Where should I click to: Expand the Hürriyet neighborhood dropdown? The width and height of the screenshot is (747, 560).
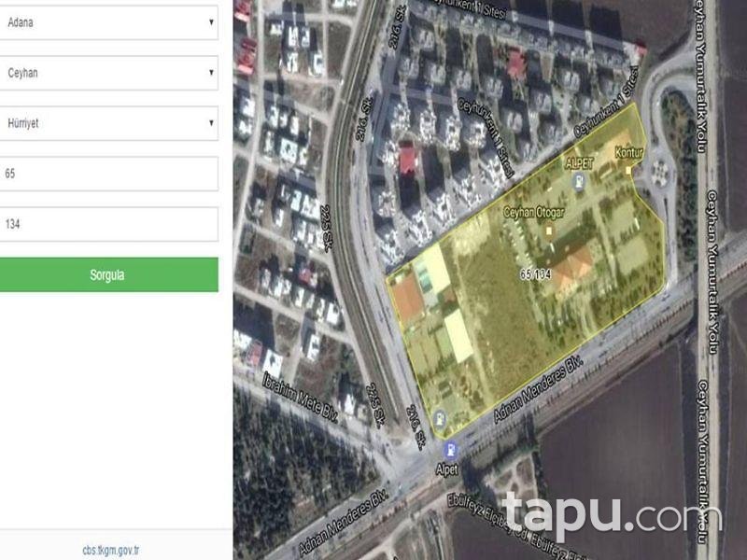click(x=108, y=123)
